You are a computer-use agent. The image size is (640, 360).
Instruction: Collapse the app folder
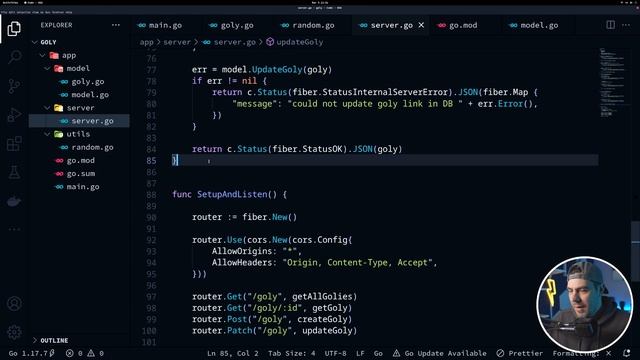point(42,56)
